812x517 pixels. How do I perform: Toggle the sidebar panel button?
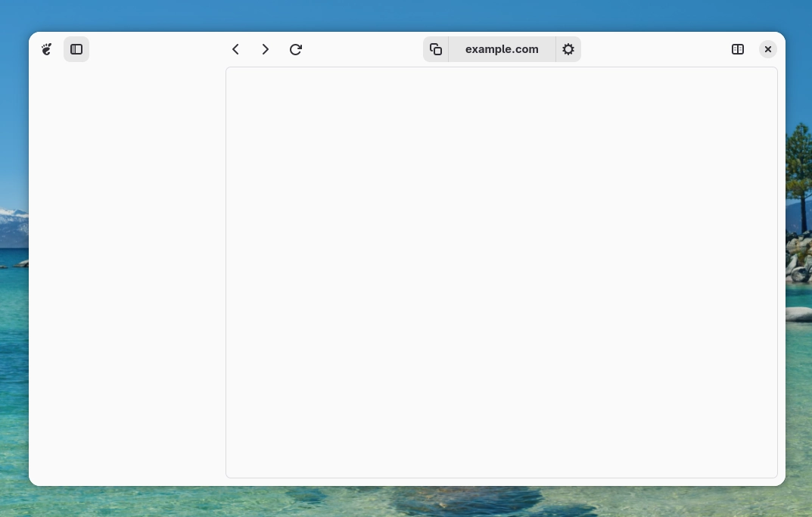click(76, 49)
